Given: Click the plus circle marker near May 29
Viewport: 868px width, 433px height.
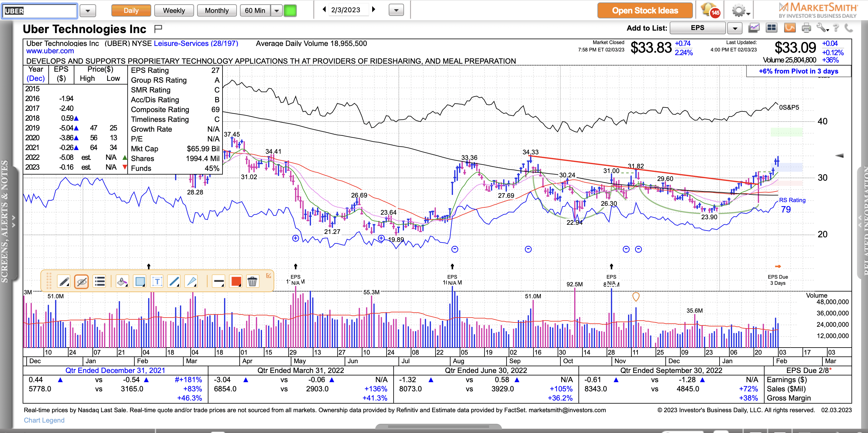Looking at the screenshot, I should click(296, 238).
